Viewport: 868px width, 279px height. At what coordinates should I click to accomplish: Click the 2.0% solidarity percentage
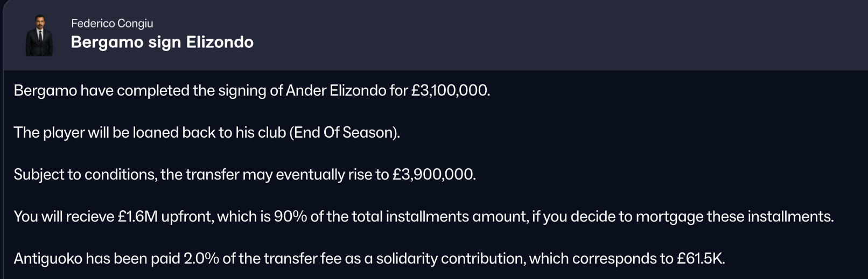[201, 259]
